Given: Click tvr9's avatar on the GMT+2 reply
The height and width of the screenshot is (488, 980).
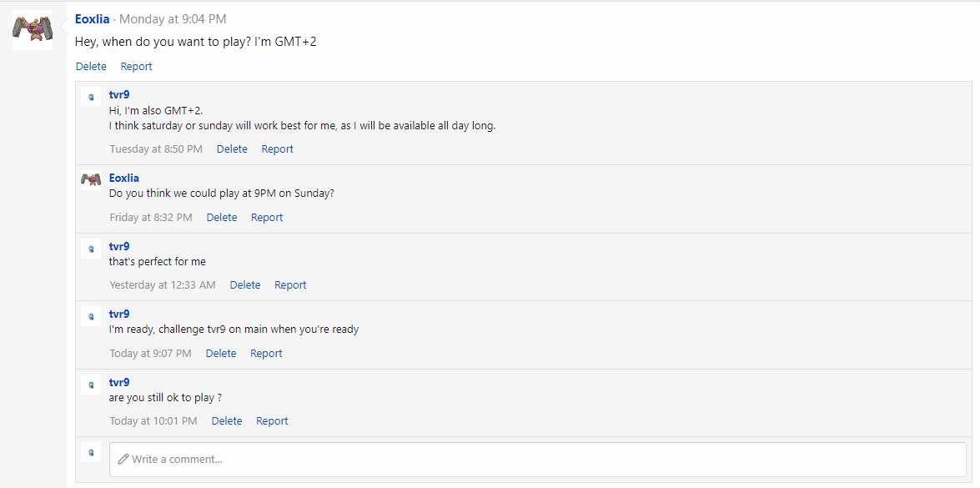Looking at the screenshot, I should point(91,97).
